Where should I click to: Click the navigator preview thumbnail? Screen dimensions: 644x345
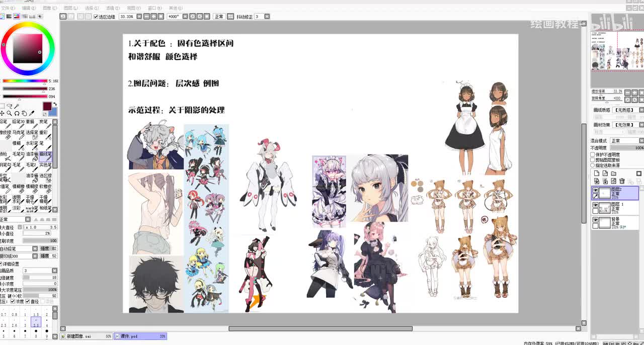pyautogui.click(x=617, y=50)
